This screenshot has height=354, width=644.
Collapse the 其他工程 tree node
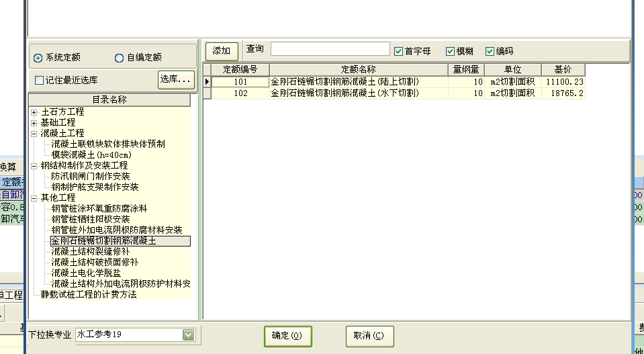[34, 198]
